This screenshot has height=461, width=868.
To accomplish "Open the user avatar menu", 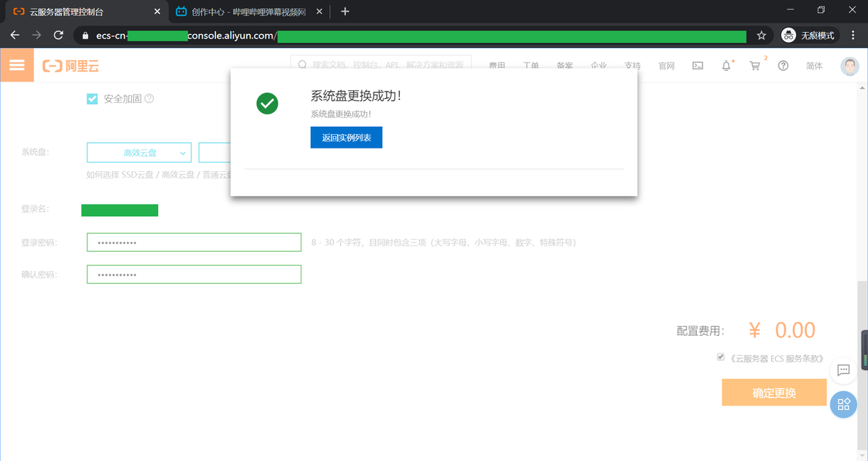I will (x=849, y=66).
